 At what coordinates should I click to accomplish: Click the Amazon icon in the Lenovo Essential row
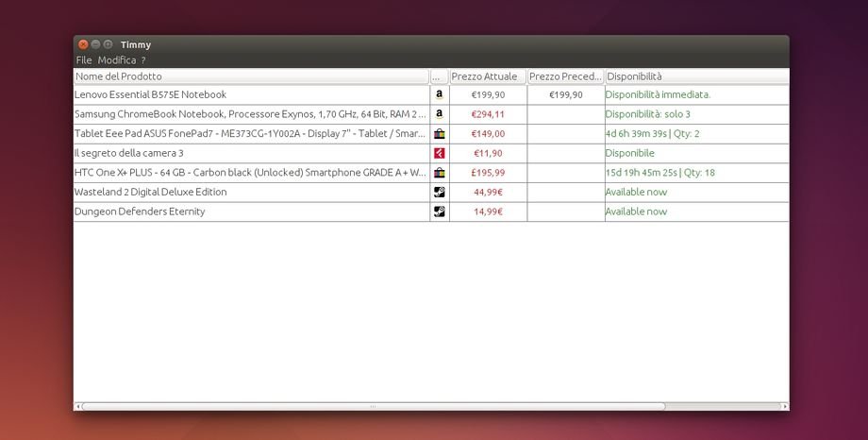439,94
